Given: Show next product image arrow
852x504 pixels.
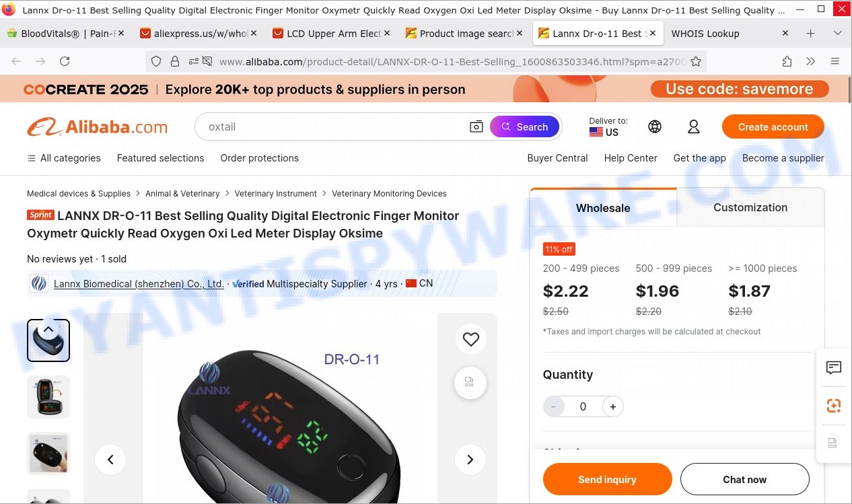Looking at the screenshot, I should coord(470,460).
